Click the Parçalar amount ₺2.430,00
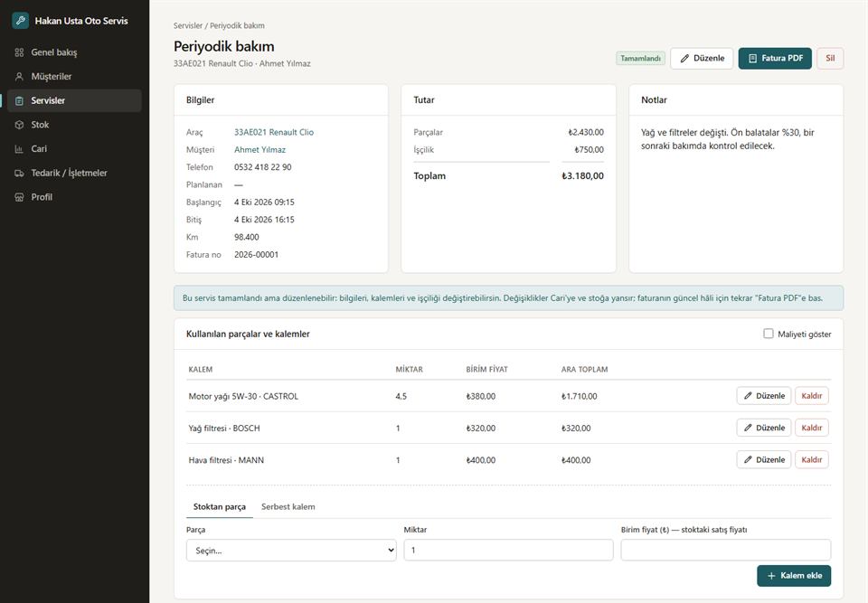The height and width of the screenshot is (603, 868). (586, 132)
